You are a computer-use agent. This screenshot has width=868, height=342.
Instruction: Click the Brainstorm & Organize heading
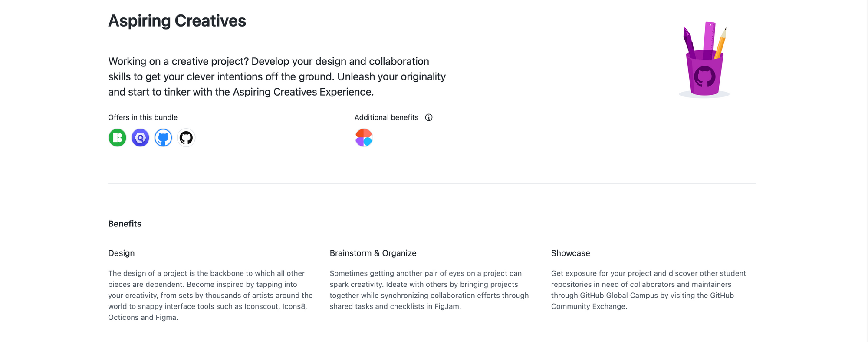point(373,253)
